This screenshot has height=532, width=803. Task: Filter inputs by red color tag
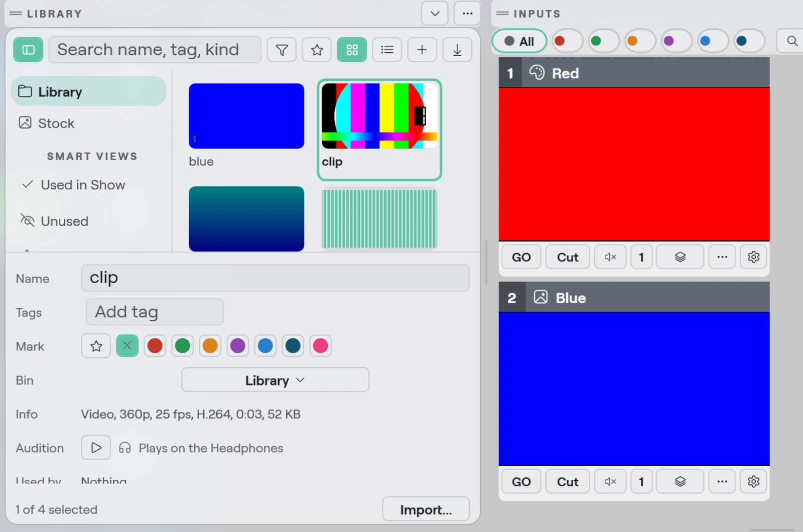(567, 41)
